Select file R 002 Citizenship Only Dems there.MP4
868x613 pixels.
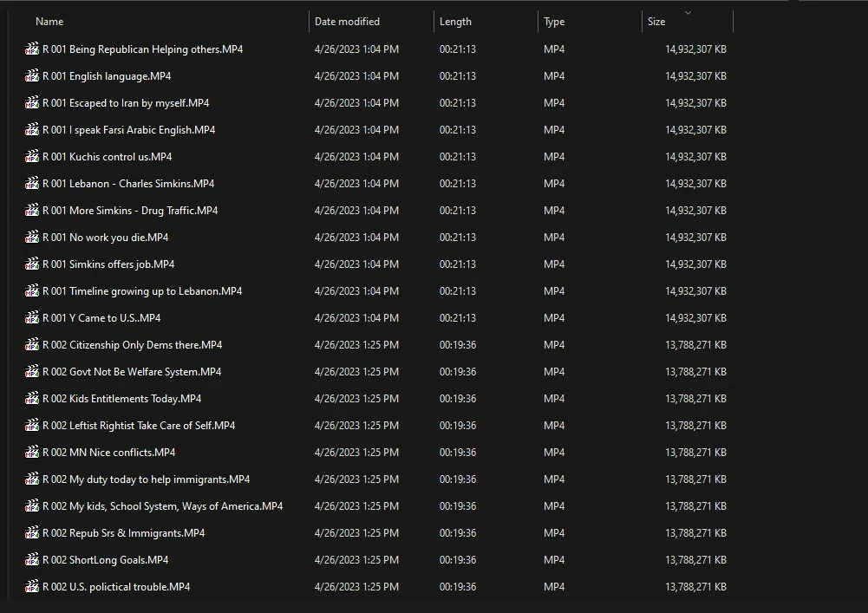133,344
